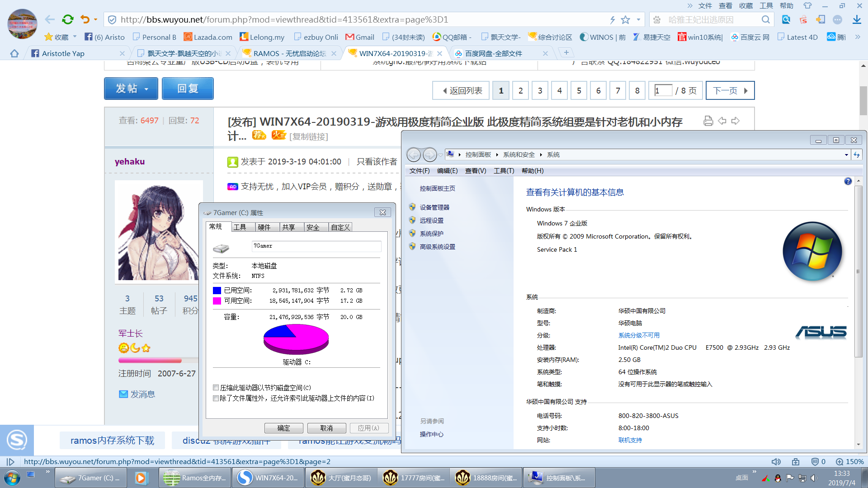The height and width of the screenshot is (488, 868).
Task: Open the skin shirt icon in browser menu
Action: pyautogui.click(x=807, y=5)
